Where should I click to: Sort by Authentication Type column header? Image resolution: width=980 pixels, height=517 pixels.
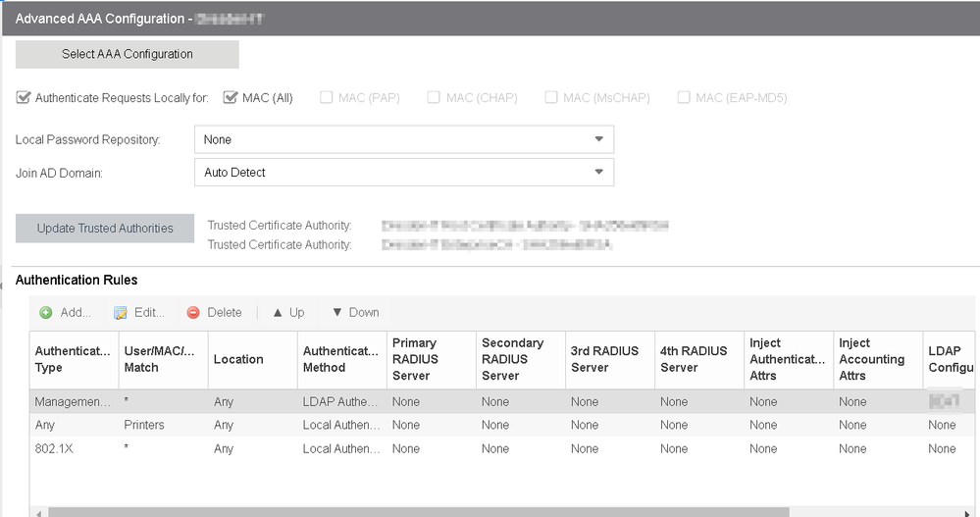click(x=73, y=359)
